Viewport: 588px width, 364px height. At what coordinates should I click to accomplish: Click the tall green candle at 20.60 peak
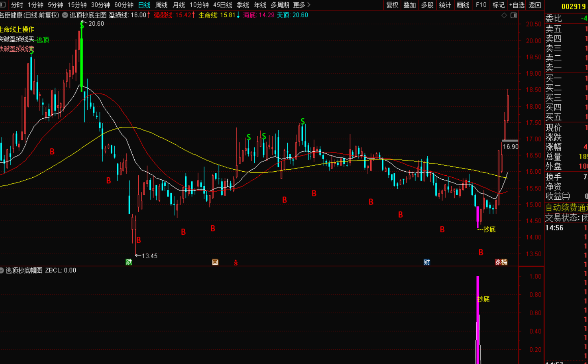[82, 61]
